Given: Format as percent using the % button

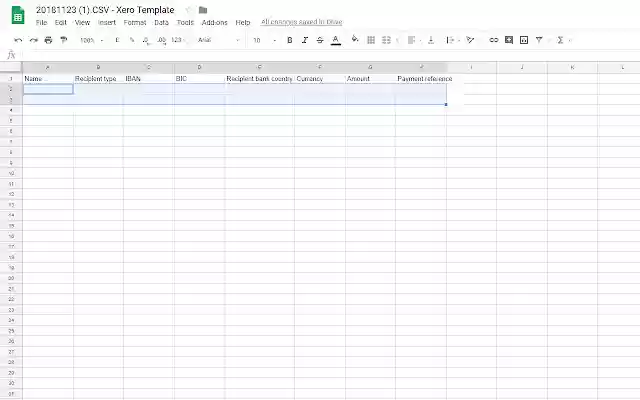Looking at the screenshot, I should pyautogui.click(x=132, y=40).
